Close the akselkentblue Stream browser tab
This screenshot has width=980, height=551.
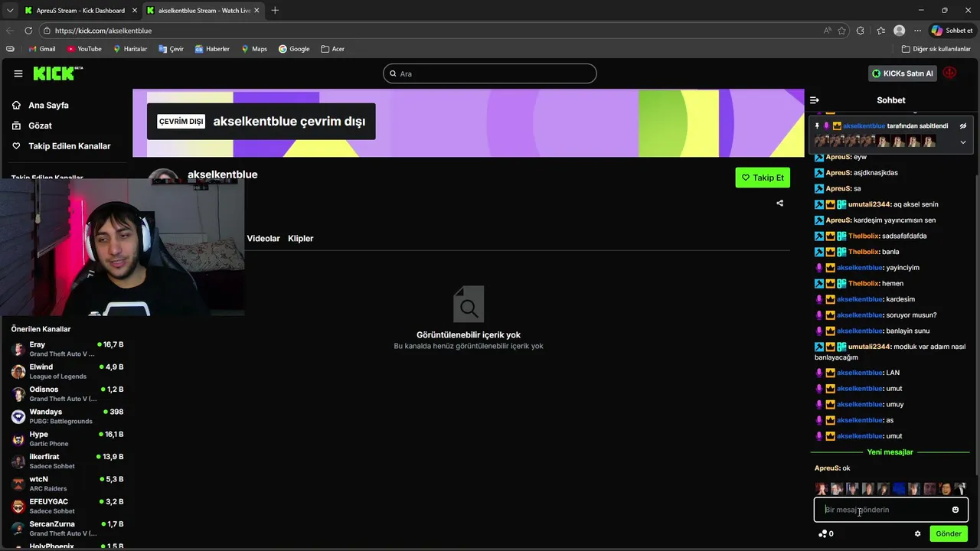[256, 11]
